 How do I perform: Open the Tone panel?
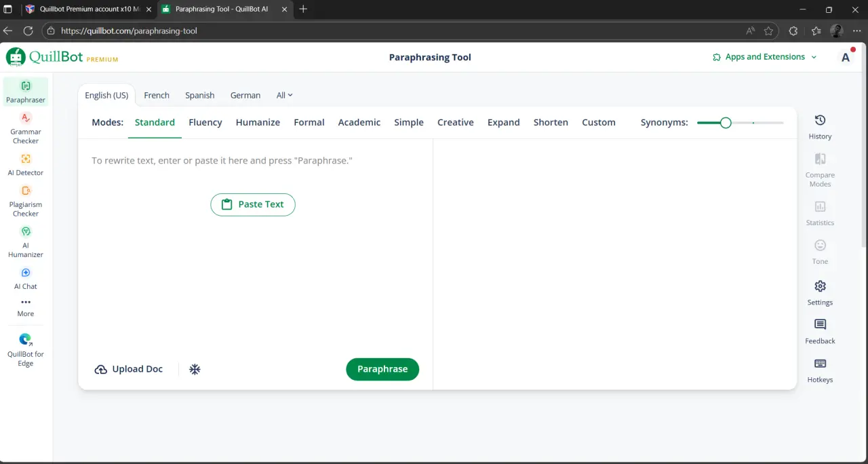point(820,252)
